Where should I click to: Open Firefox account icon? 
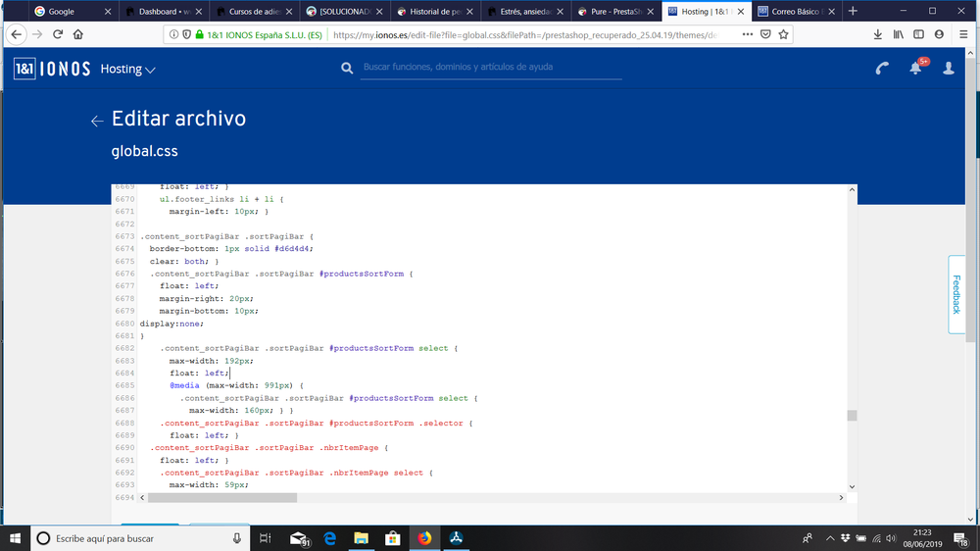pos(939,34)
